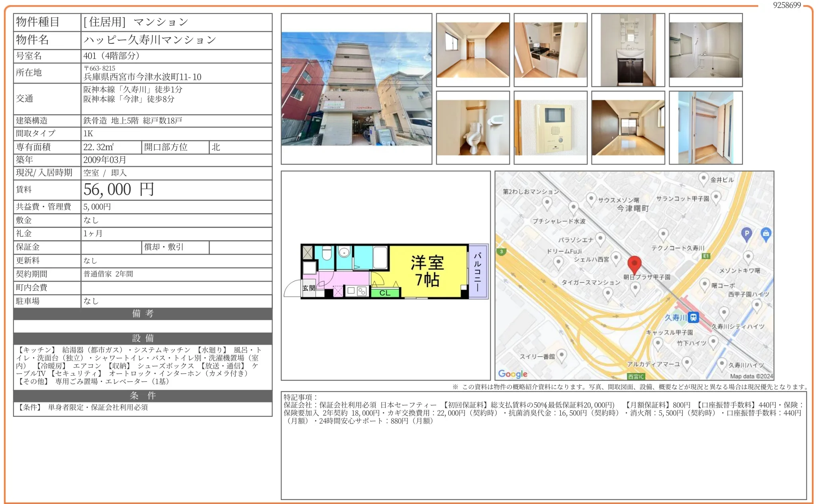Open the intercom photo thumbnail
This screenshot has width=819, height=504.
pos(550,127)
